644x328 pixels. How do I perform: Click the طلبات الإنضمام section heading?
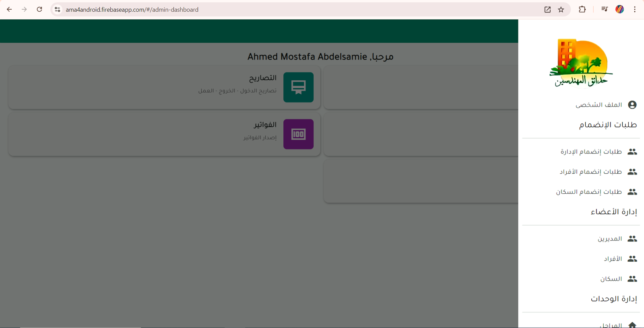click(x=608, y=125)
